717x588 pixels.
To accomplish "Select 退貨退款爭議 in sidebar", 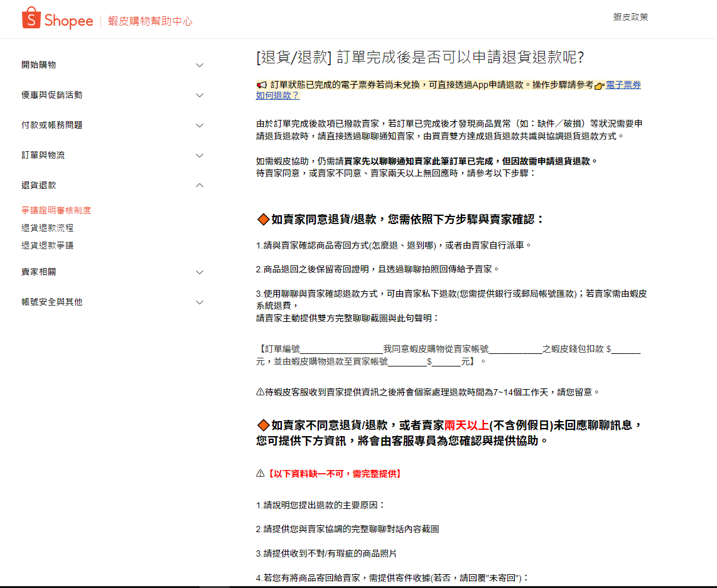I will (x=48, y=245).
